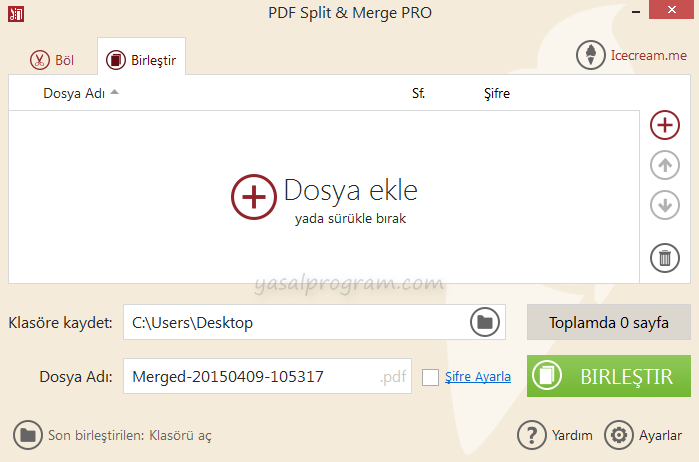
Task: Click the Klasöre kaydet path field
Action: (x=295, y=322)
